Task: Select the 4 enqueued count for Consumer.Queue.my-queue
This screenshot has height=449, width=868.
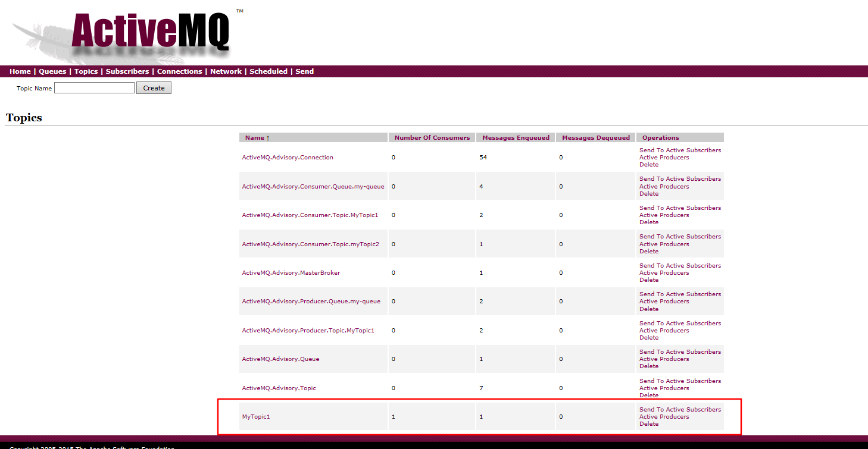Action: (481, 187)
